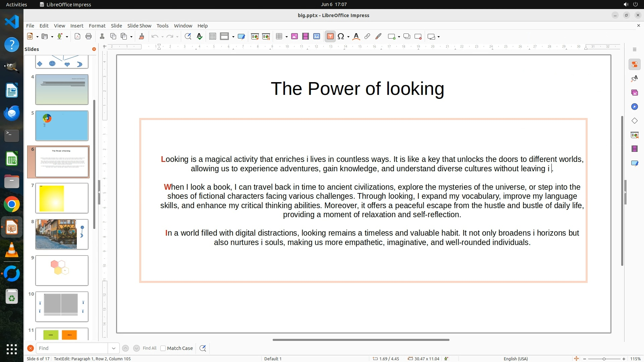Select slide 8 thumbnail with street photo
Image resolution: width=644 pixels, height=362 pixels.
[62, 234]
